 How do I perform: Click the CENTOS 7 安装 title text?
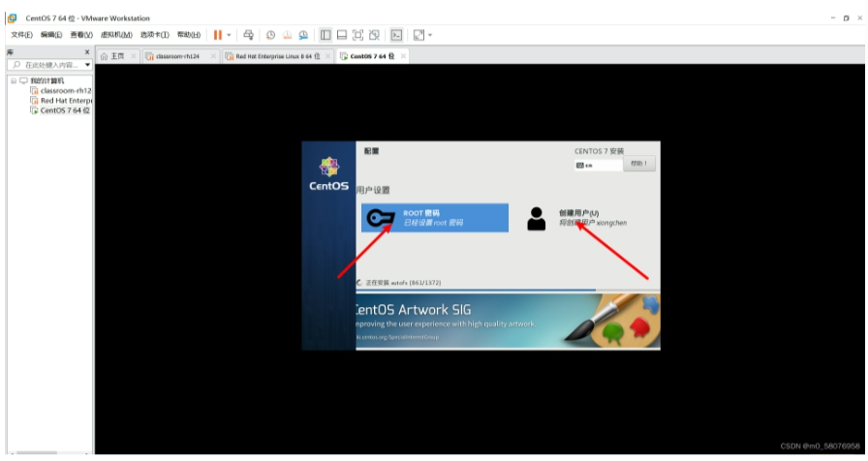tap(599, 151)
